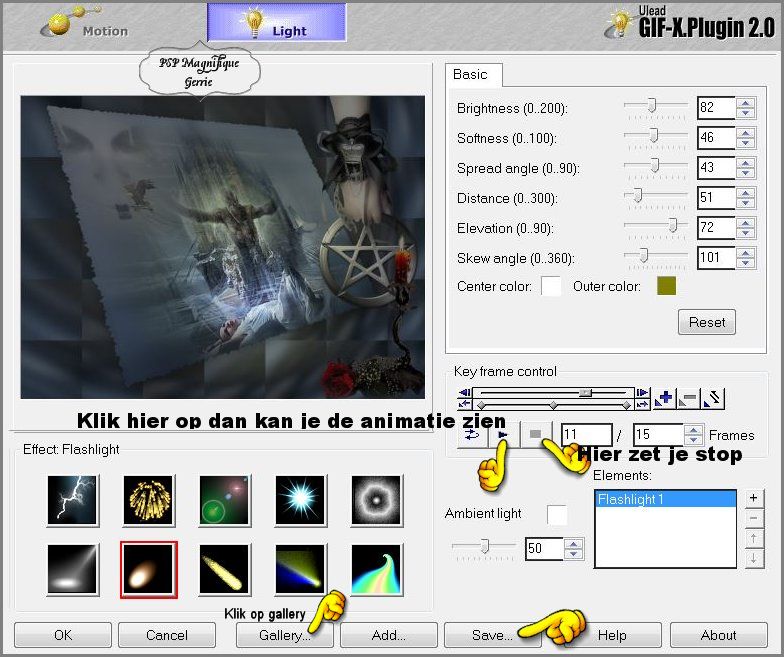This screenshot has height=657, width=784.
Task: Choose the fireworks effect thumbnail
Action: pyautogui.click(x=148, y=500)
